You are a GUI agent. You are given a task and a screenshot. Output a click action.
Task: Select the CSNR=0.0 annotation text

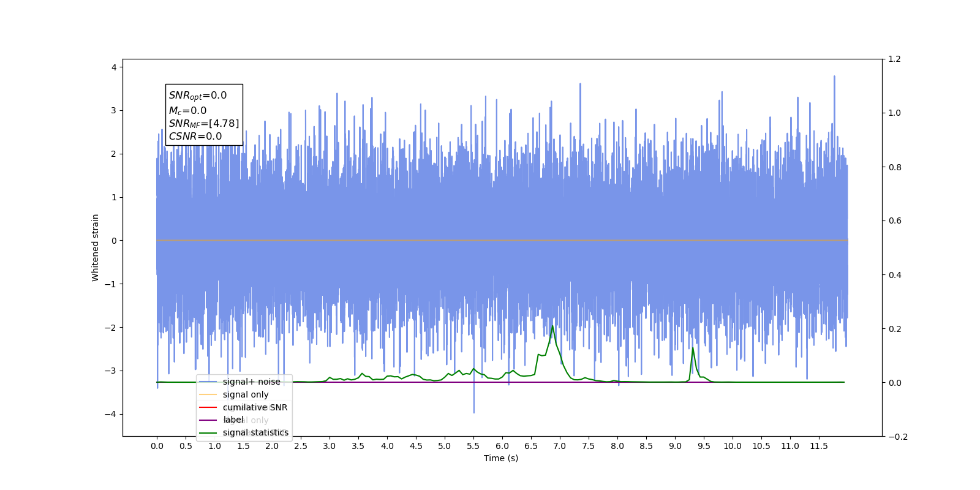point(195,137)
